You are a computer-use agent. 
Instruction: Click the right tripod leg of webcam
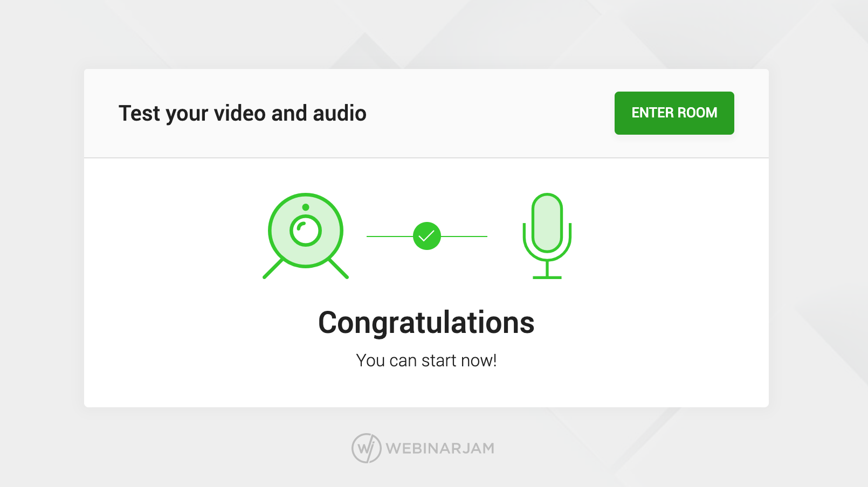(339, 268)
